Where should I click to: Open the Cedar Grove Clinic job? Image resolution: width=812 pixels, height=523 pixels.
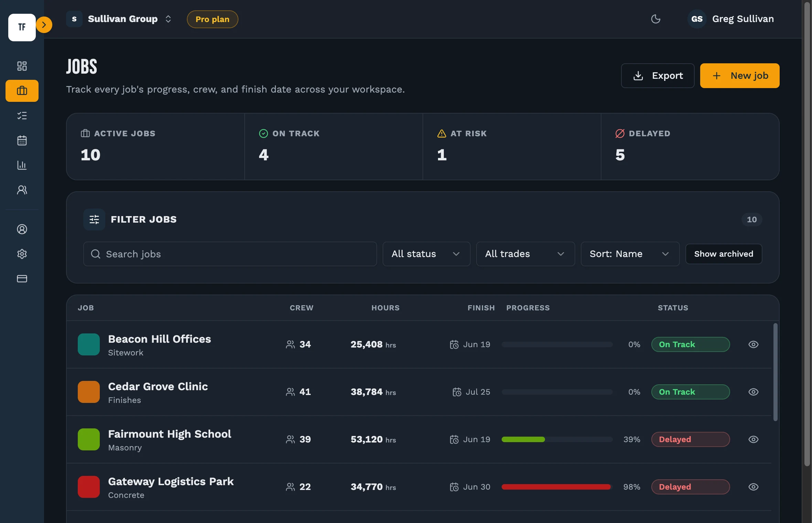click(158, 387)
